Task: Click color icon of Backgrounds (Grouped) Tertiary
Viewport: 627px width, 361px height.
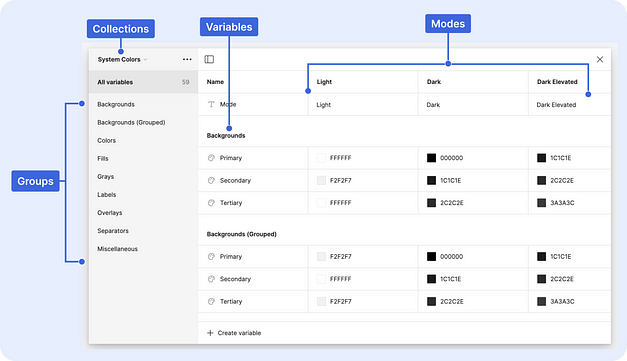Action: [x=211, y=301]
